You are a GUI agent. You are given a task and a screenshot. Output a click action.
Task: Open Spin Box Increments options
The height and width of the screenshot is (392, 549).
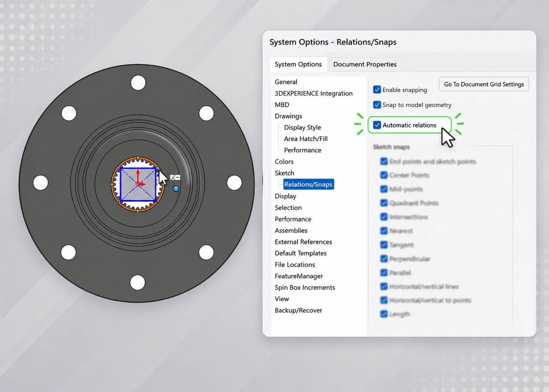pos(305,288)
